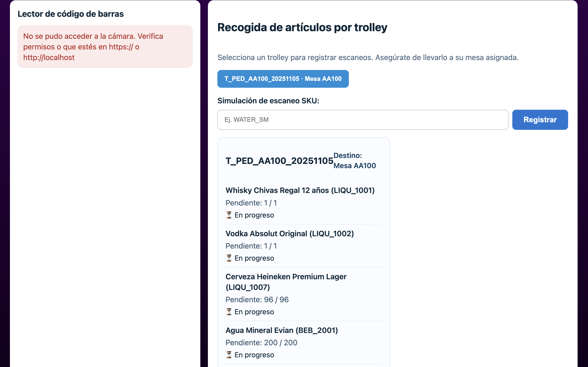Click the Lector de código de barras heading
The height and width of the screenshot is (367, 588).
pos(71,14)
